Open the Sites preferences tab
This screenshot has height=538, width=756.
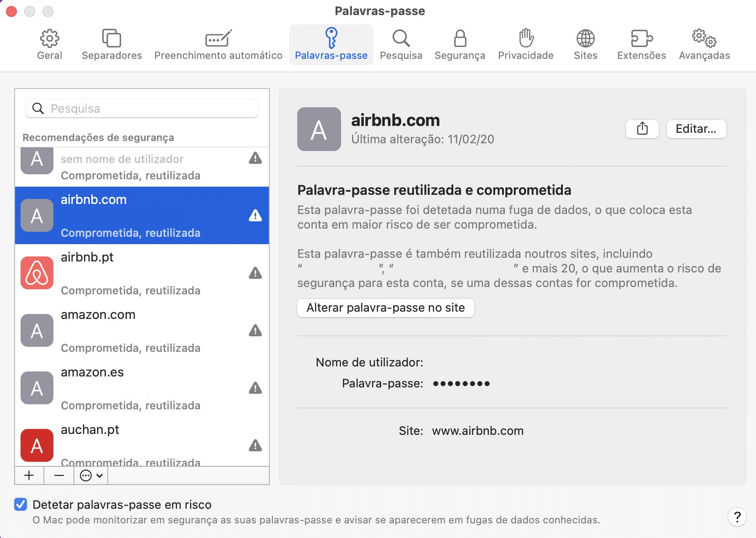(585, 45)
